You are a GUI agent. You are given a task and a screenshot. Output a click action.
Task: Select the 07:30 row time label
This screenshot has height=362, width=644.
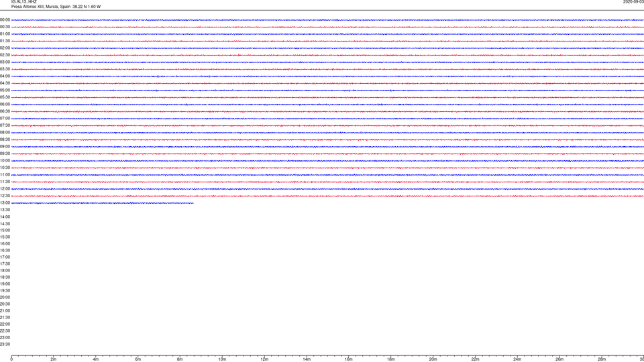pyautogui.click(x=5, y=125)
